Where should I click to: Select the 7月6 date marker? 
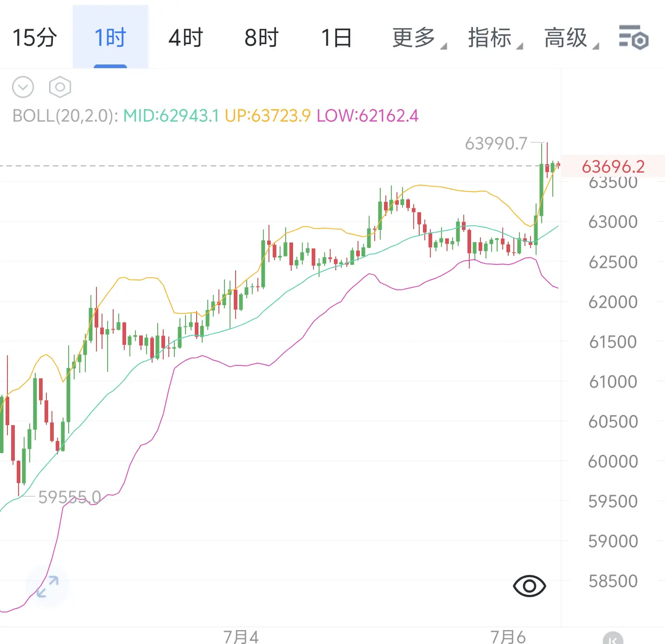508,637
